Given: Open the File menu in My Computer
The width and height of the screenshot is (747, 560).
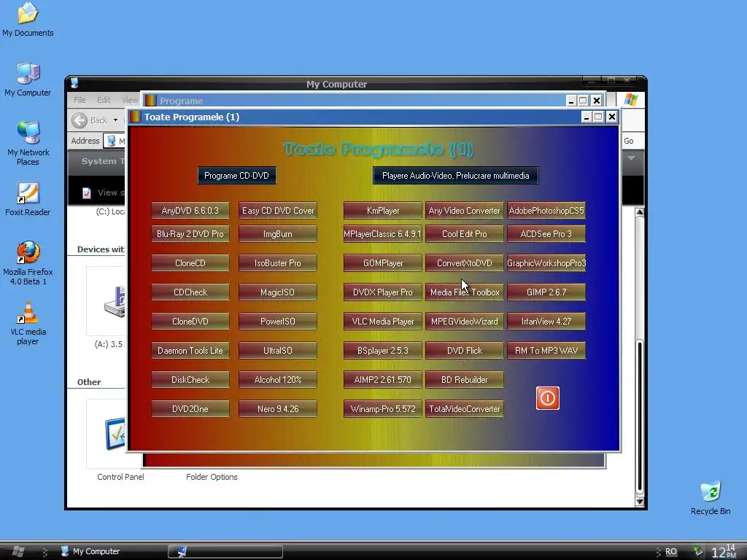Looking at the screenshot, I should pos(80,100).
